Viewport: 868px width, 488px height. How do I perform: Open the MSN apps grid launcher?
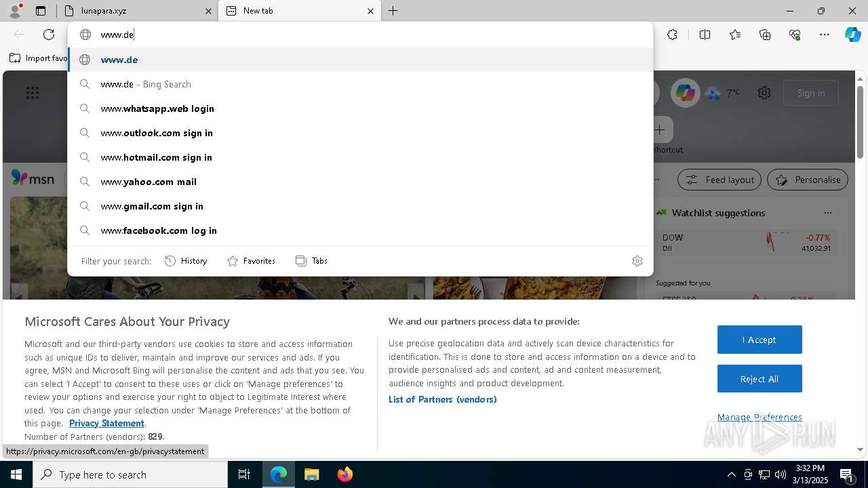coord(33,93)
